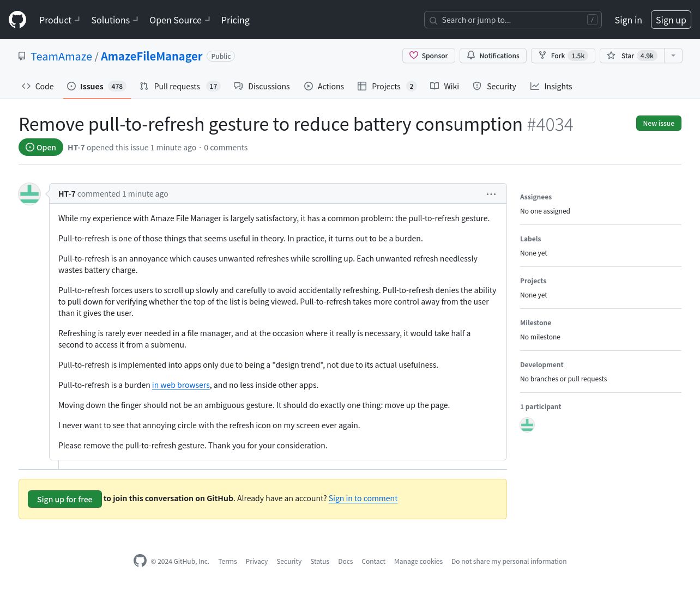Click Do not share my personal information
The height and width of the screenshot is (590, 700).
tap(509, 562)
